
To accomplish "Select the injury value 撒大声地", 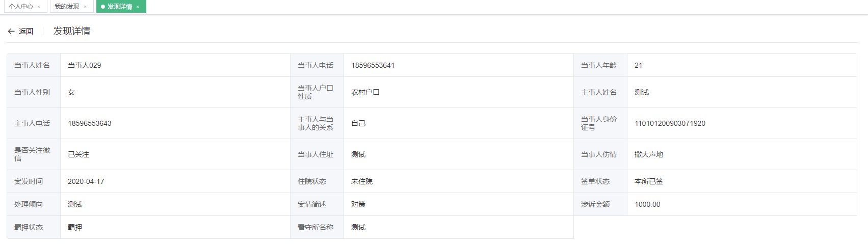I will click(x=649, y=154).
